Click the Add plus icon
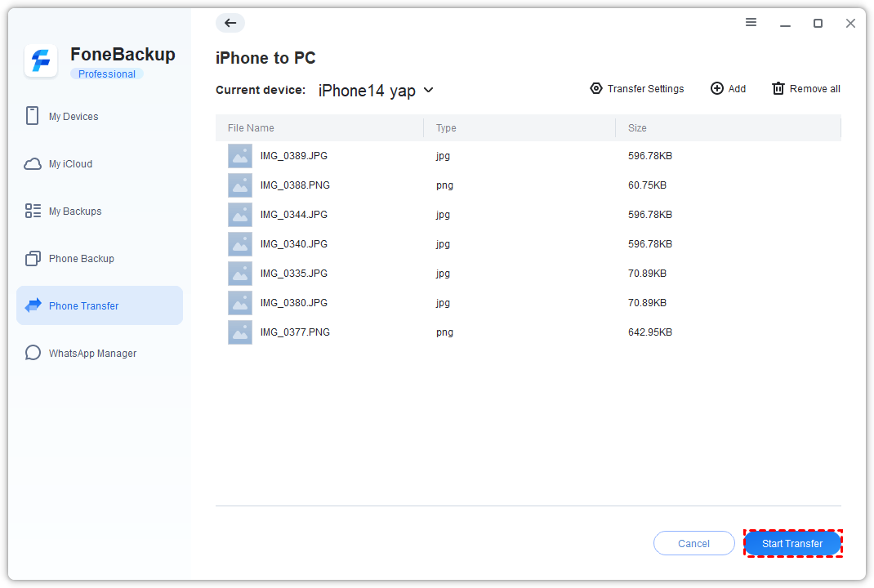Viewport: 874px width, 588px height. (717, 89)
